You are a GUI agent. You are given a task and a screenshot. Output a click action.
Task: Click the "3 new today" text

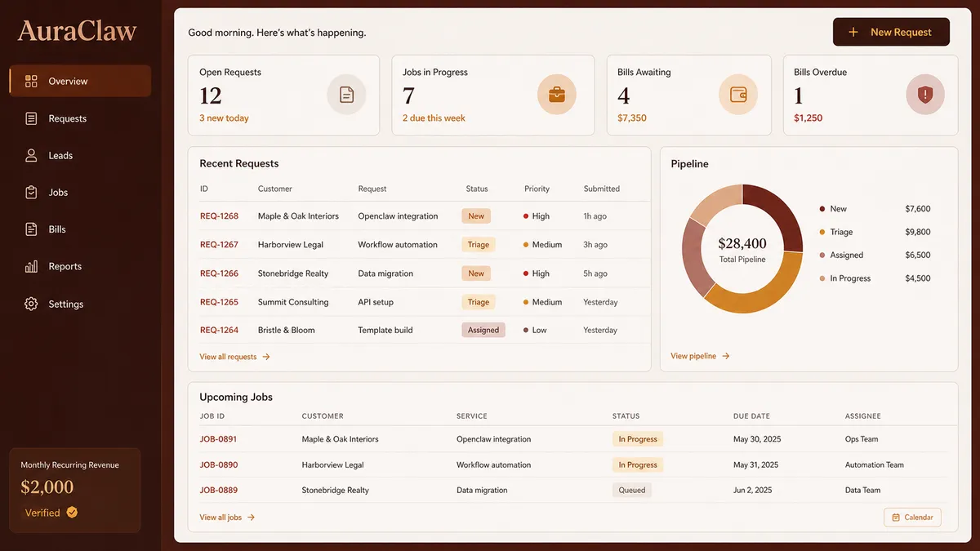tap(224, 118)
